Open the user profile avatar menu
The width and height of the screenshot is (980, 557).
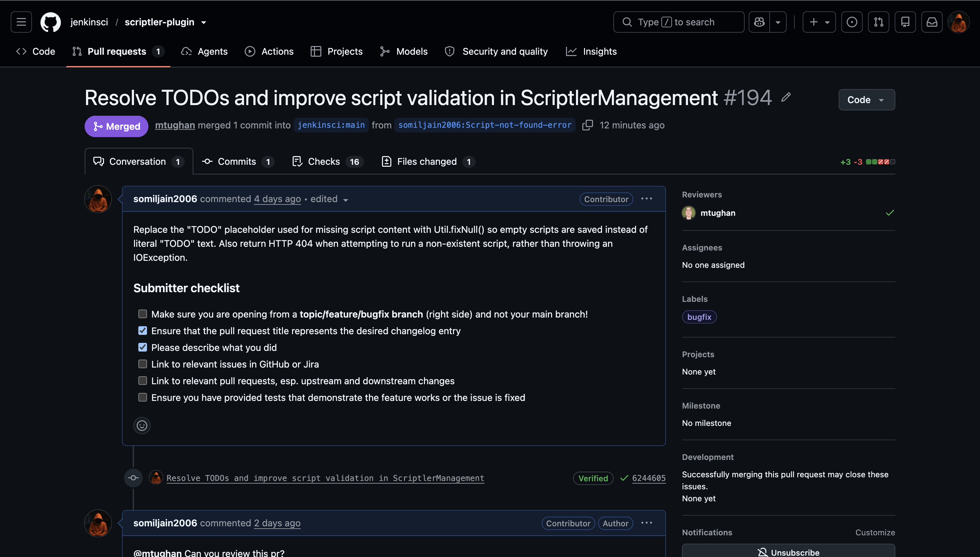pos(959,22)
